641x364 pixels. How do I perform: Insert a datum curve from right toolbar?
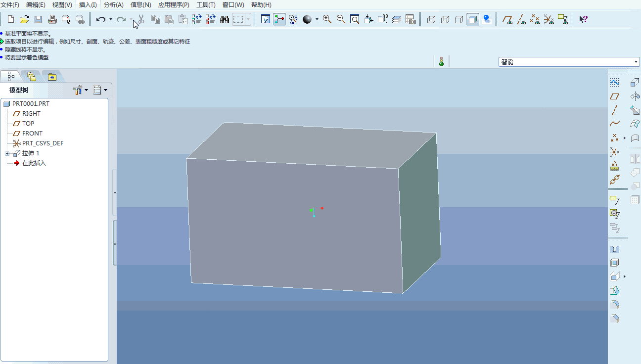click(614, 124)
